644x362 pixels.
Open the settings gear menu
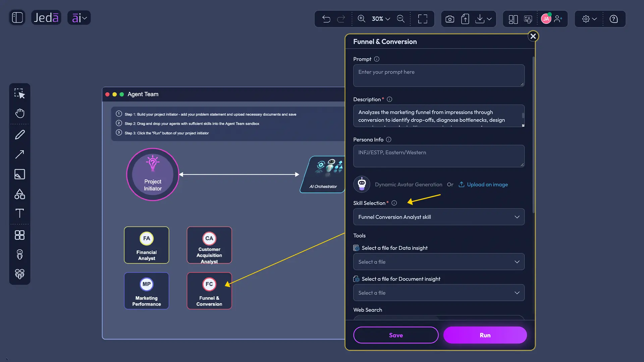[589, 19]
